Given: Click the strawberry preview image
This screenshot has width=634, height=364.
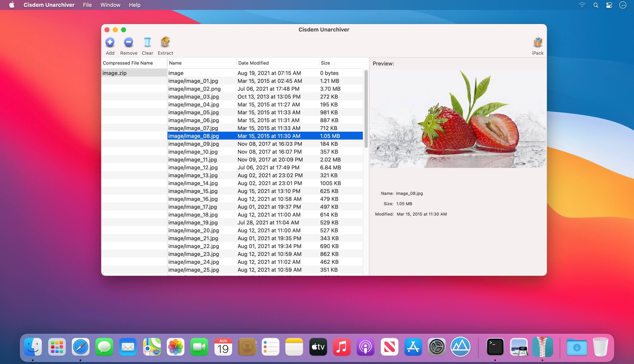Looking at the screenshot, I should 458,119.
